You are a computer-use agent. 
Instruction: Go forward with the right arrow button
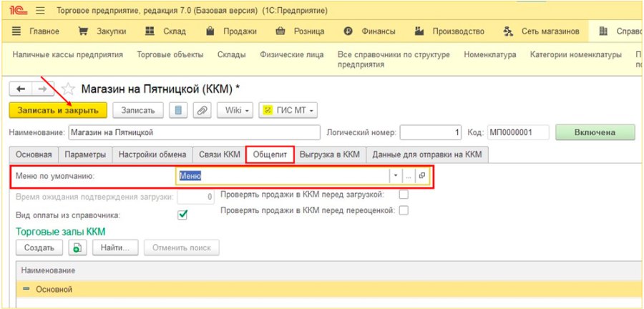(x=43, y=89)
